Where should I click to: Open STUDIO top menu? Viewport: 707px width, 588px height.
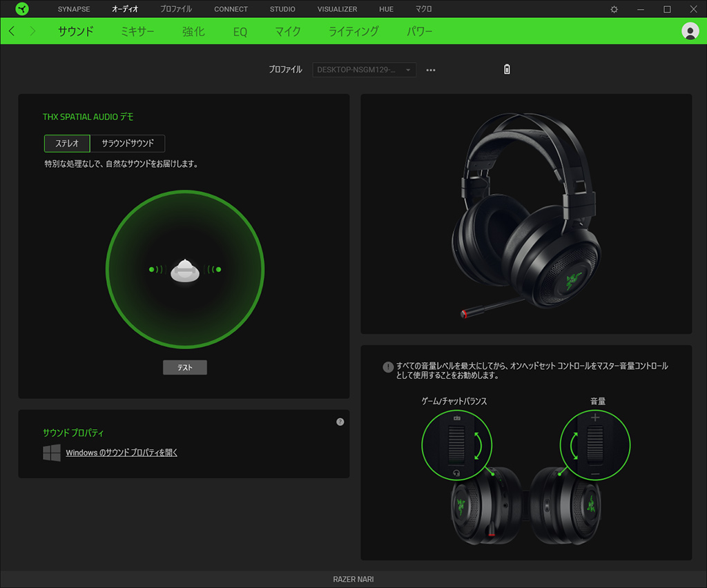pos(282,9)
